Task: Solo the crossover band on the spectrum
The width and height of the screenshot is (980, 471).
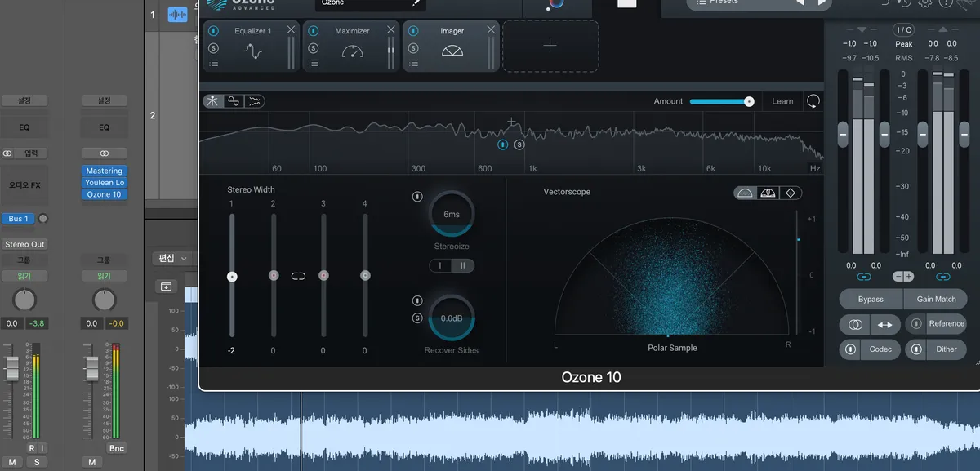Action: tap(519, 144)
